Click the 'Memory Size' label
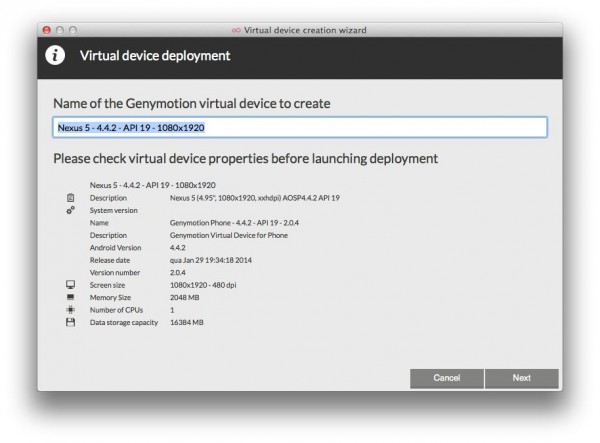 click(111, 297)
